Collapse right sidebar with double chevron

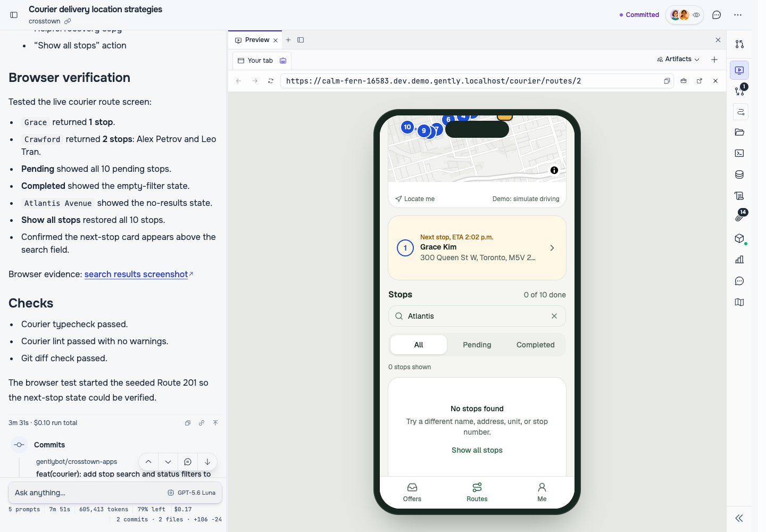point(739,518)
